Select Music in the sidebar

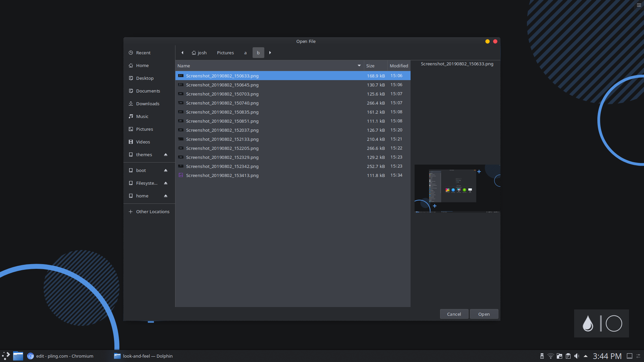[149, 116]
